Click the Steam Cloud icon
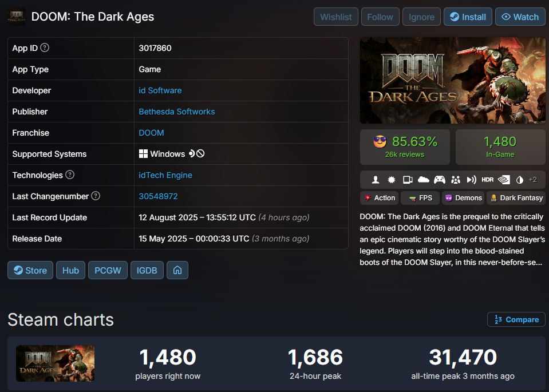The width and height of the screenshot is (549, 392). pyautogui.click(x=424, y=180)
